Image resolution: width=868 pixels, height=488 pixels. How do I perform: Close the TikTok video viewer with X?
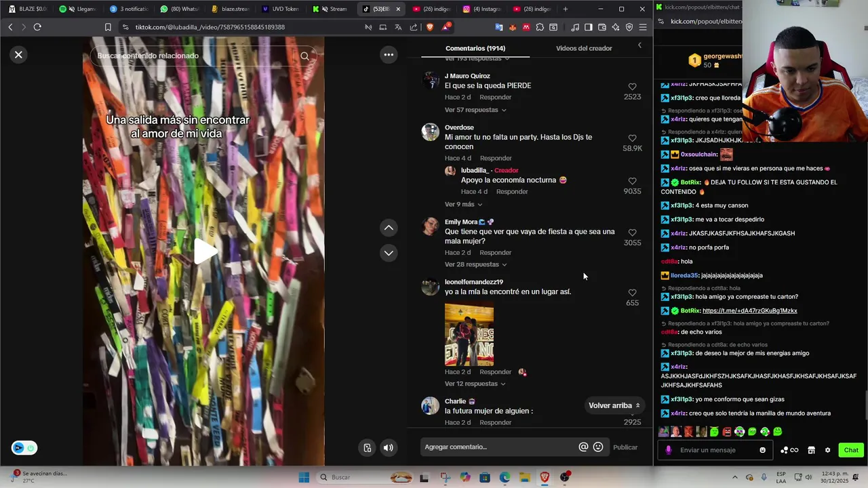point(19,55)
